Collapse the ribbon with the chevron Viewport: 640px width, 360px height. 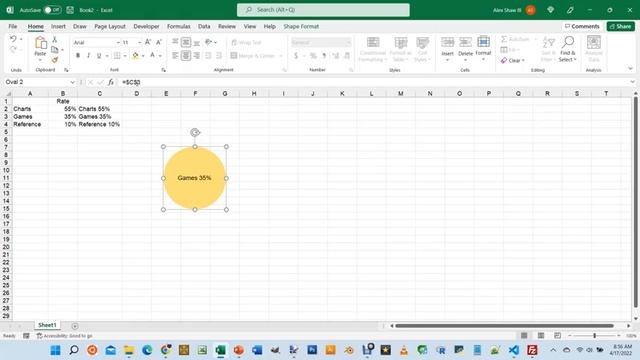[631, 69]
